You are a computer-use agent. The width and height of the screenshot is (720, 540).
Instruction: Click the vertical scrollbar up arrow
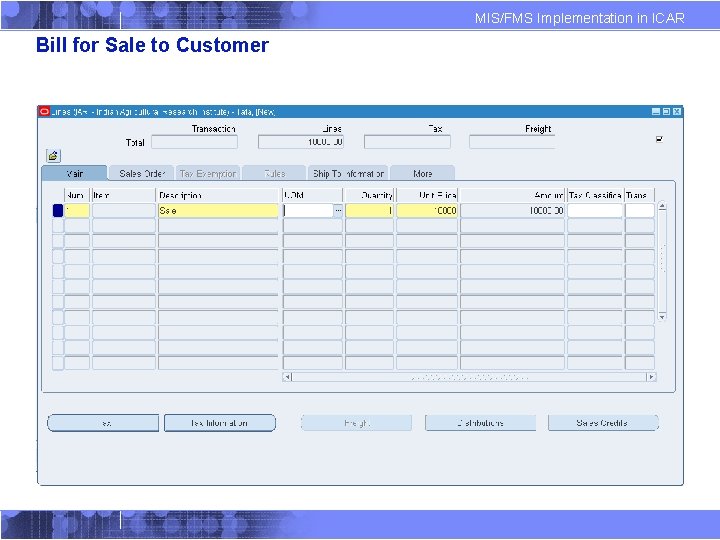662,207
